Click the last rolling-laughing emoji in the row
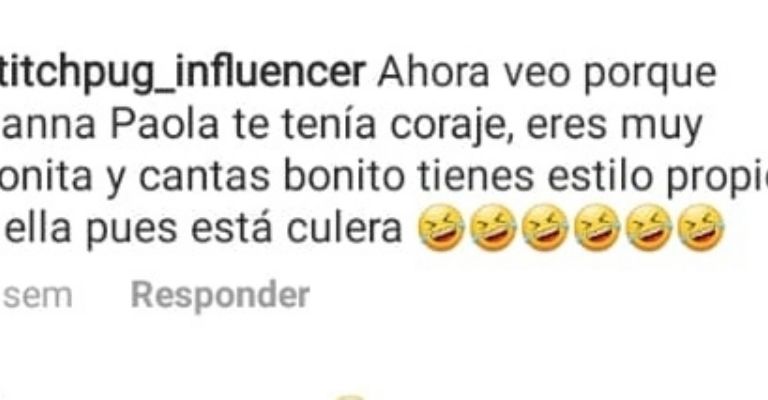The height and width of the screenshot is (400, 768). click(701, 228)
